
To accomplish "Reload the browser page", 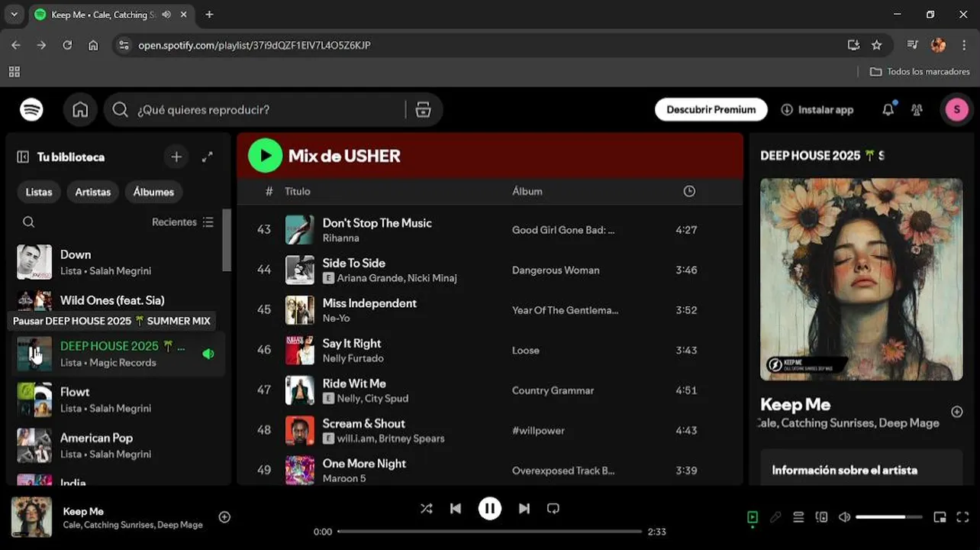I will pos(67,45).
